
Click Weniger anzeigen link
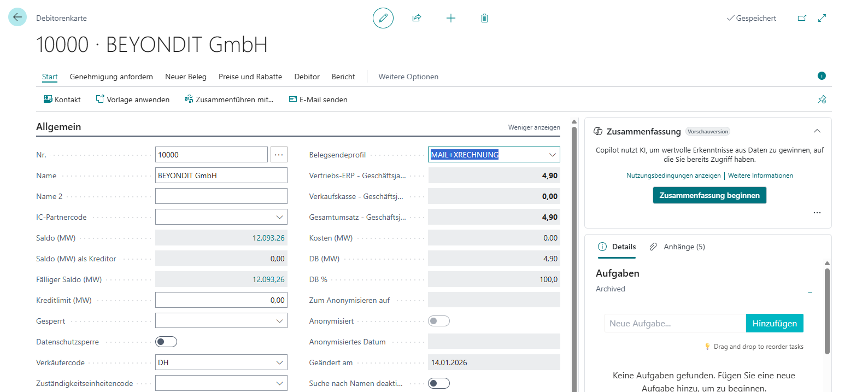(534, 127)
